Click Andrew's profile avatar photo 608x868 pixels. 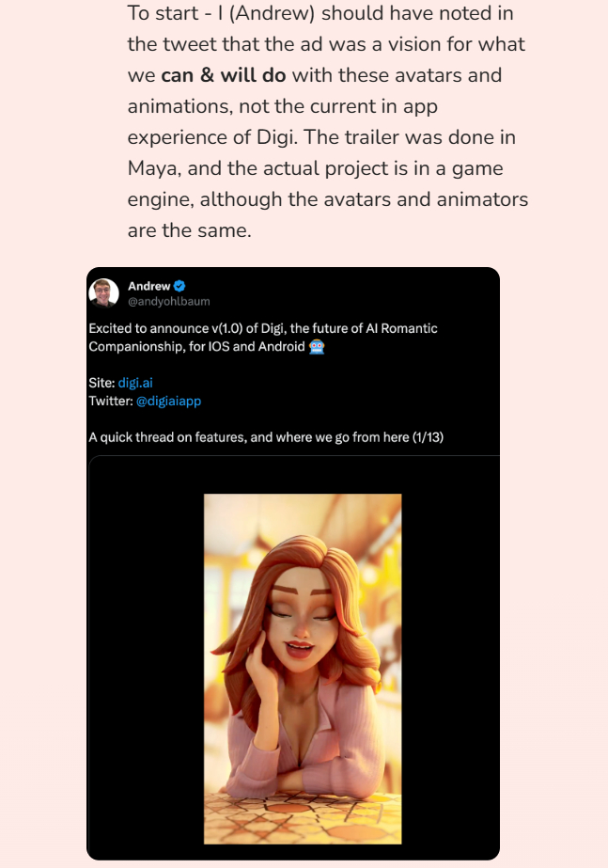104,292
